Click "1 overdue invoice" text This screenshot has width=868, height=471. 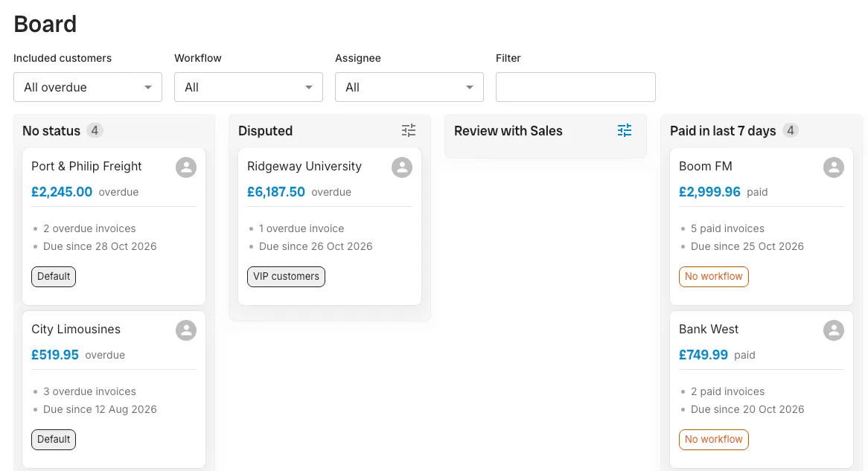pyautogui.click(x=301, y=228)
